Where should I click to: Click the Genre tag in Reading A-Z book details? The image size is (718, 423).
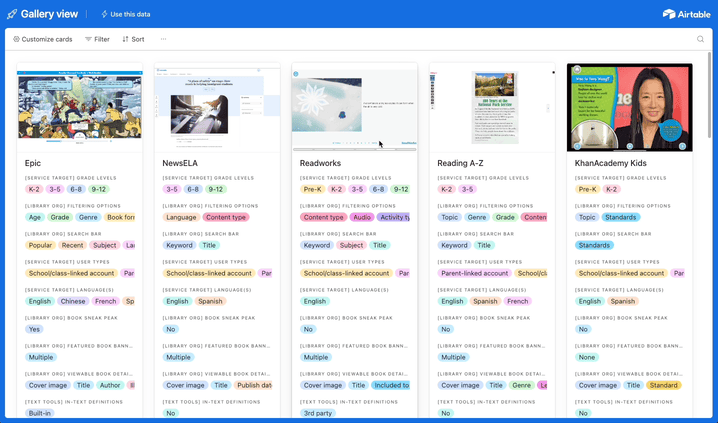[x=521, y=385]
